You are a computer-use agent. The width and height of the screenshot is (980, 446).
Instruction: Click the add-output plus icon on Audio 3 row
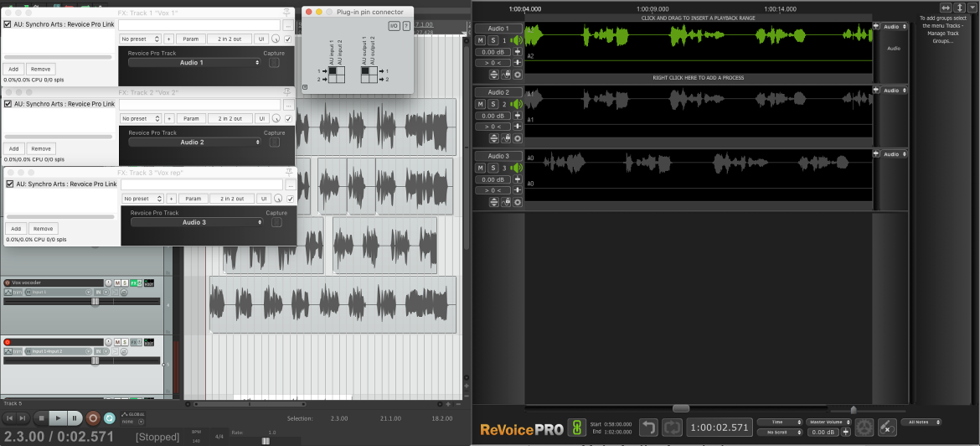coord(876,154)
